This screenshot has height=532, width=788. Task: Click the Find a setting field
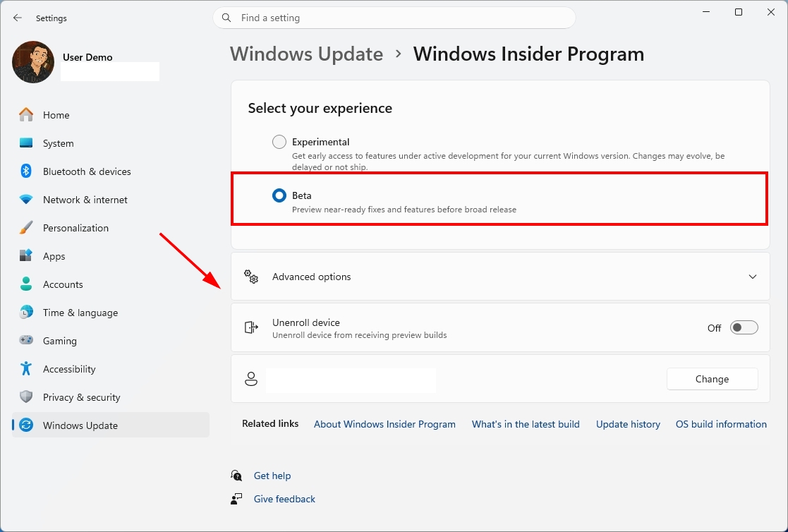[x=394, y=18]
